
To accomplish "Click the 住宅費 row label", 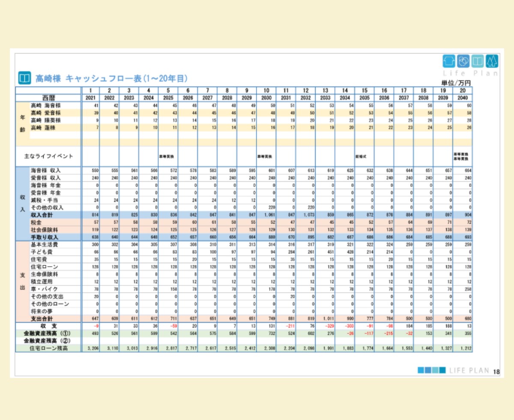I will point(39,259).
